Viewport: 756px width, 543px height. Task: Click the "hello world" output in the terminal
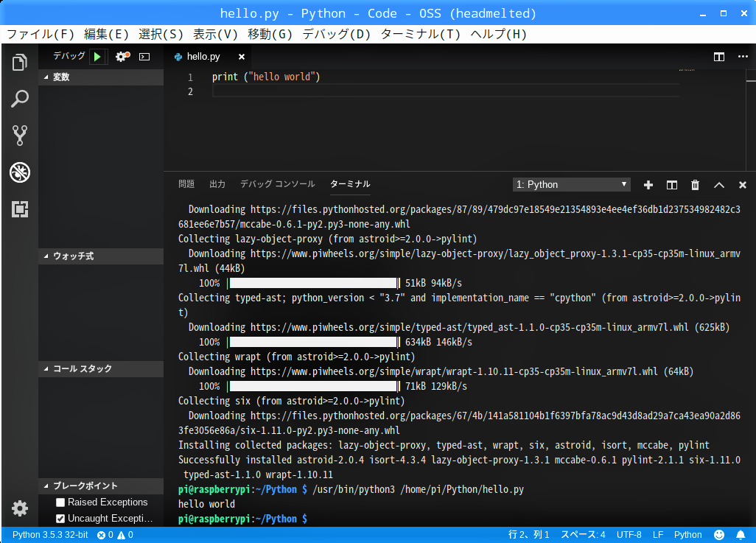206,504
